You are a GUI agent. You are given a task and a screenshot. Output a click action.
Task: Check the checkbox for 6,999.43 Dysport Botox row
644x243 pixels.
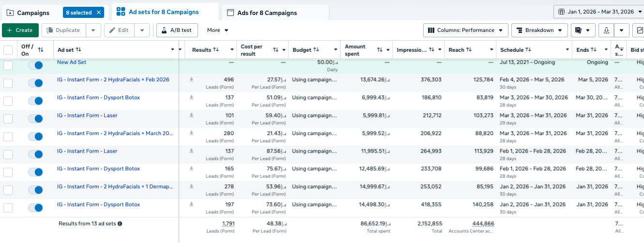[x=8, y=101]
